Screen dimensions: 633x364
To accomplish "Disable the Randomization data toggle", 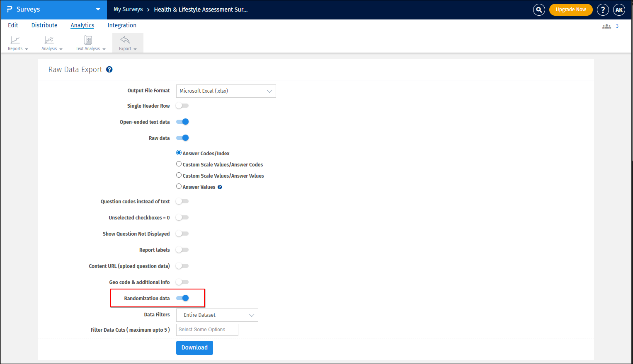I will click(182, 298).
